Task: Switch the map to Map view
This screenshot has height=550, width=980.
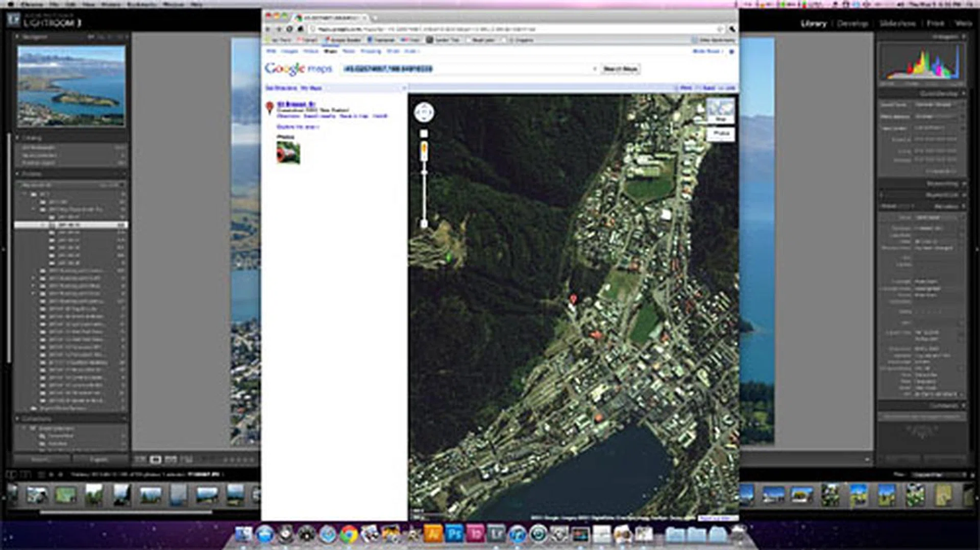Action: [x=722, y=119]
